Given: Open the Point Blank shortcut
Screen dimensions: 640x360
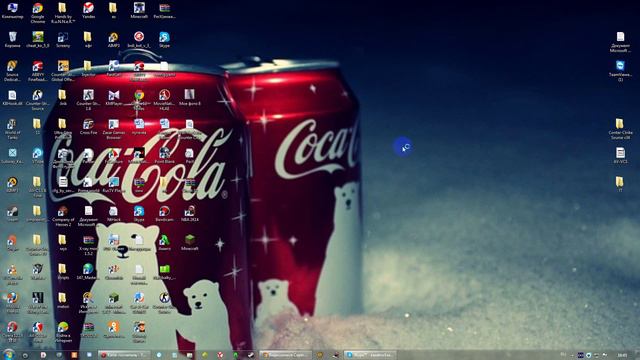Looking at the screenshot, I should tap(164, 156).
